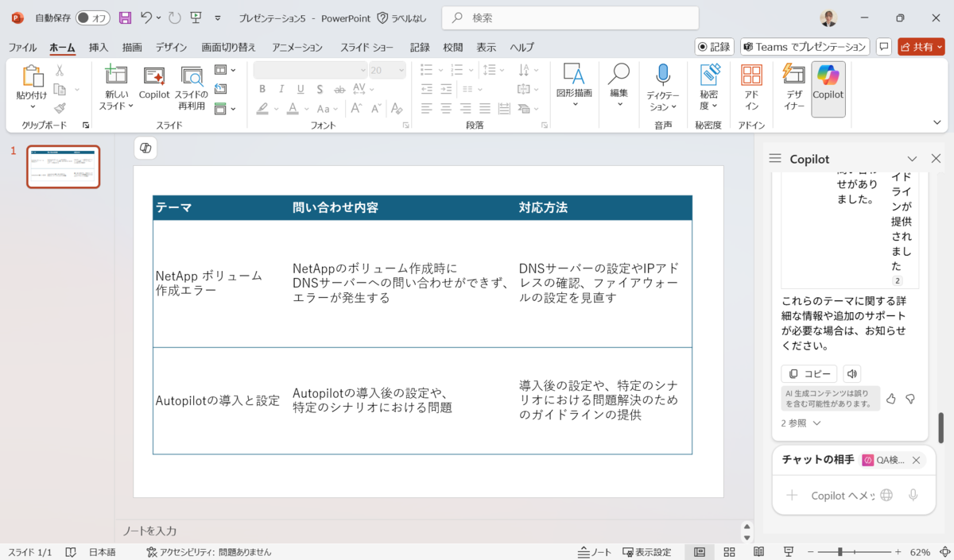Select slide 1 thumbnail
954x560 pixels.
(64, 167)
